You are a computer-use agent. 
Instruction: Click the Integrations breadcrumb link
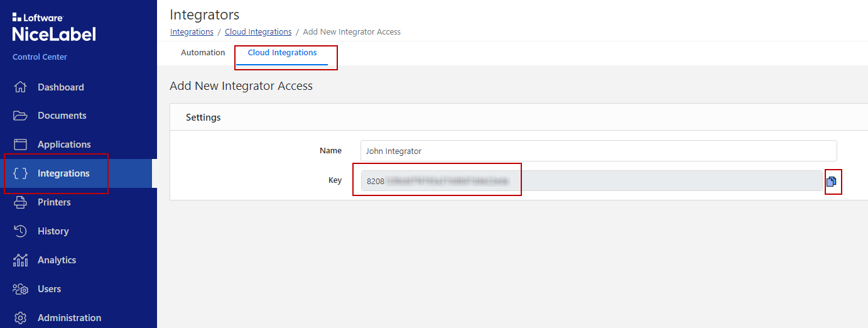192,31
